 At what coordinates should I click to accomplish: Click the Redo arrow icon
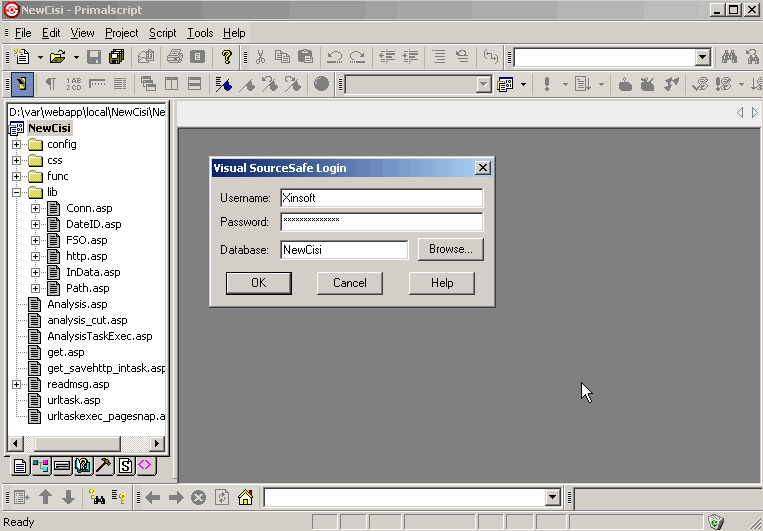tap(357, 57)
